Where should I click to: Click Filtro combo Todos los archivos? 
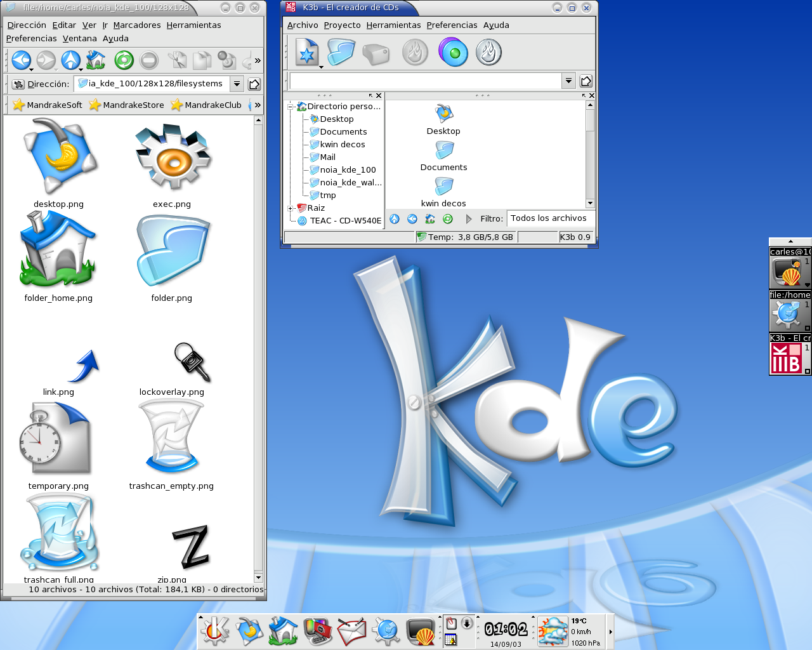point(551,218)
